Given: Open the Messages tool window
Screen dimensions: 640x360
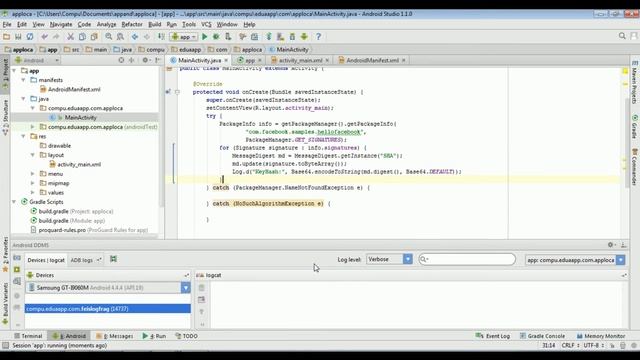Looking at the screenshot, I should (x=115, y=336).
